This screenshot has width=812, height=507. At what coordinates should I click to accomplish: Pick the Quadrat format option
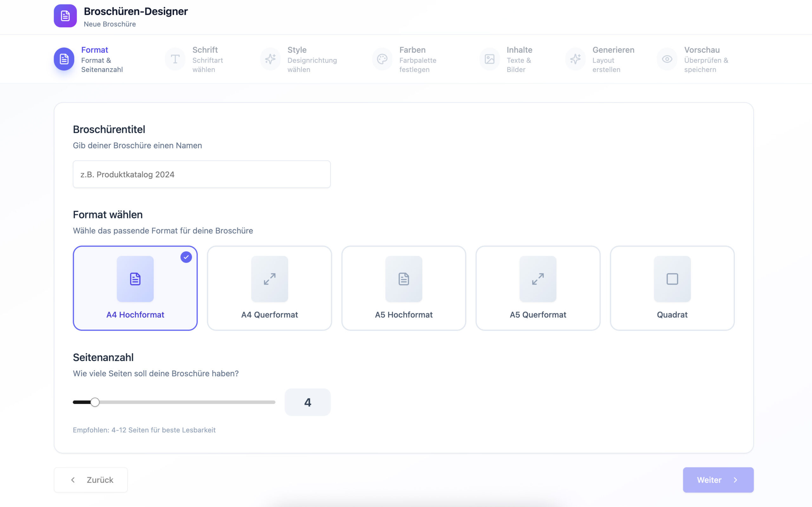click(672, 288)
